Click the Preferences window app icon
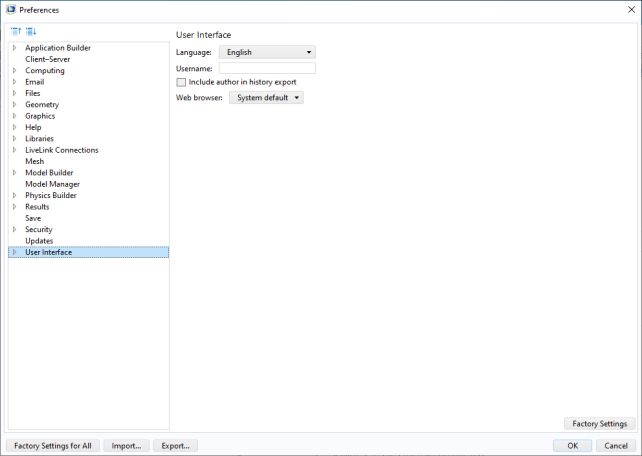Image resolution: width=642 pixels, height=456 pixels. [10, 9]
